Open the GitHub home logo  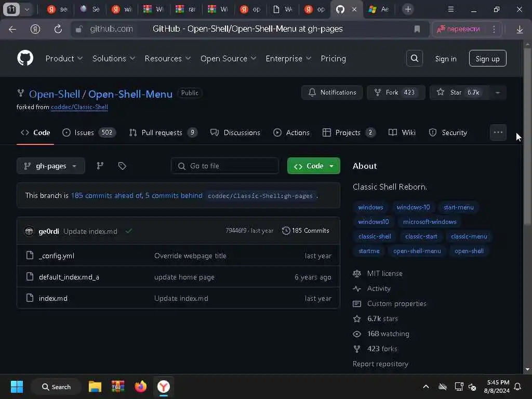click(25, 58)
